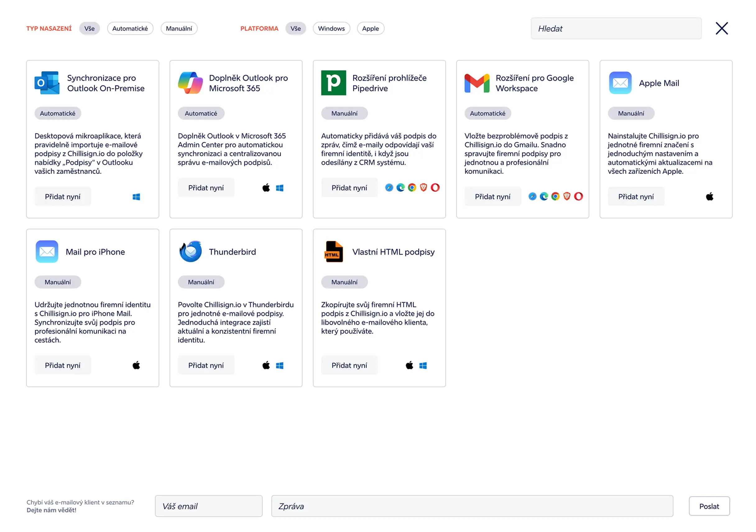Click Apple icon in Vlastní HTML podpisy card

(x=409, y=365)
